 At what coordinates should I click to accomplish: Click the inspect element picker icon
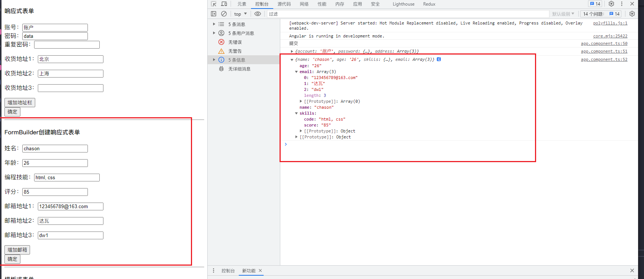(x=214, y=4)
